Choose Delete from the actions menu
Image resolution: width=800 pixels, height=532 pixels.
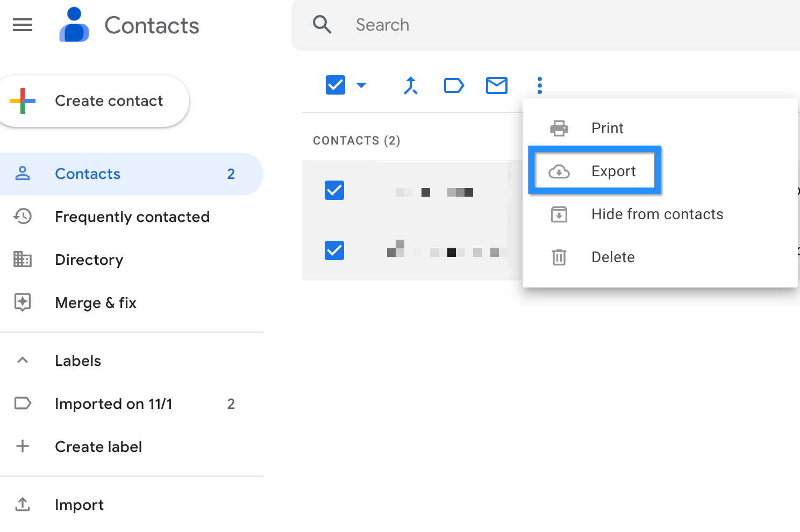[x=613, y=257]
